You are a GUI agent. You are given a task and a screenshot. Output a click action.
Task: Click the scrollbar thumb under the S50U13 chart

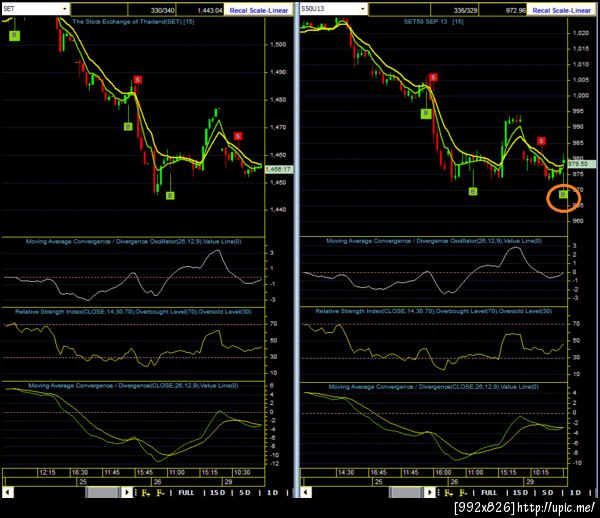(407, 492)
